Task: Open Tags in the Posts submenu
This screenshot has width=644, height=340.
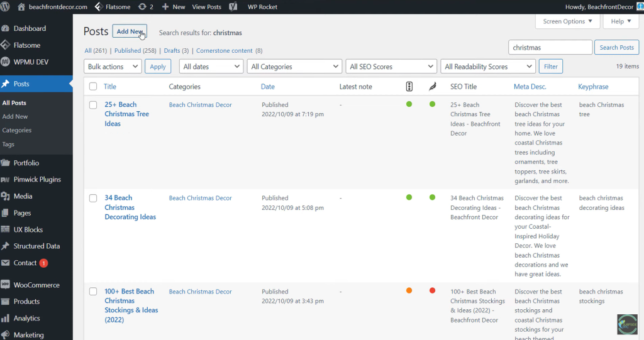Action: [8, 144]
